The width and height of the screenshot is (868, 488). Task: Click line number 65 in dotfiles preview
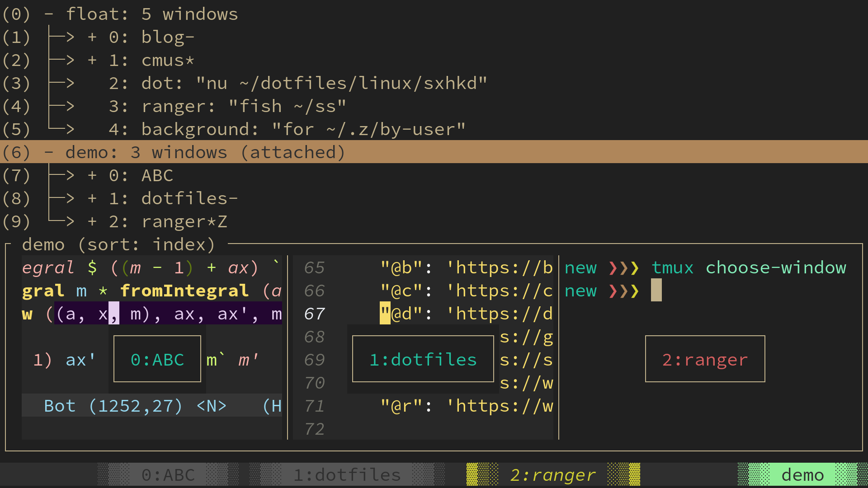(315, 267)
